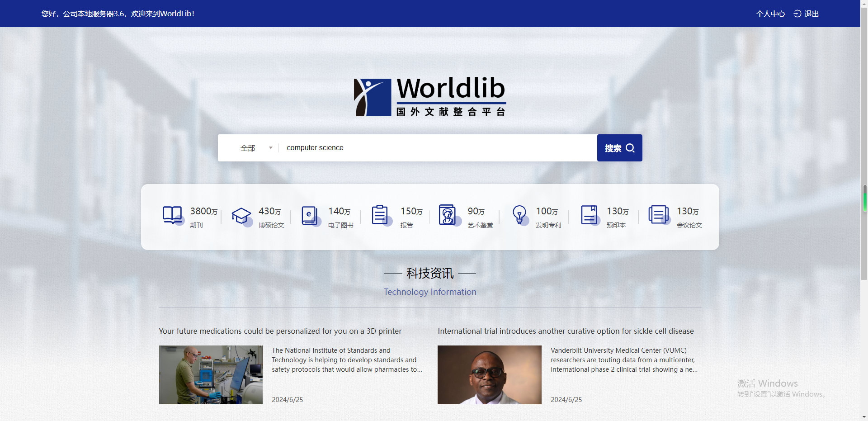Click the National Institute of Standards summary
The height and width of the screenshot is (421, 868).
click(x=347, y=360)
